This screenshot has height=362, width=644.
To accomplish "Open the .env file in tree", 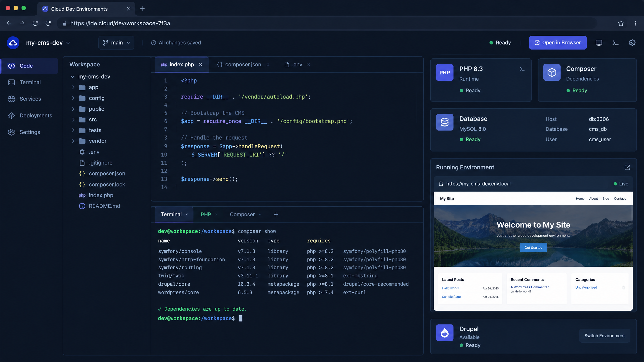I will click(94, 152).
